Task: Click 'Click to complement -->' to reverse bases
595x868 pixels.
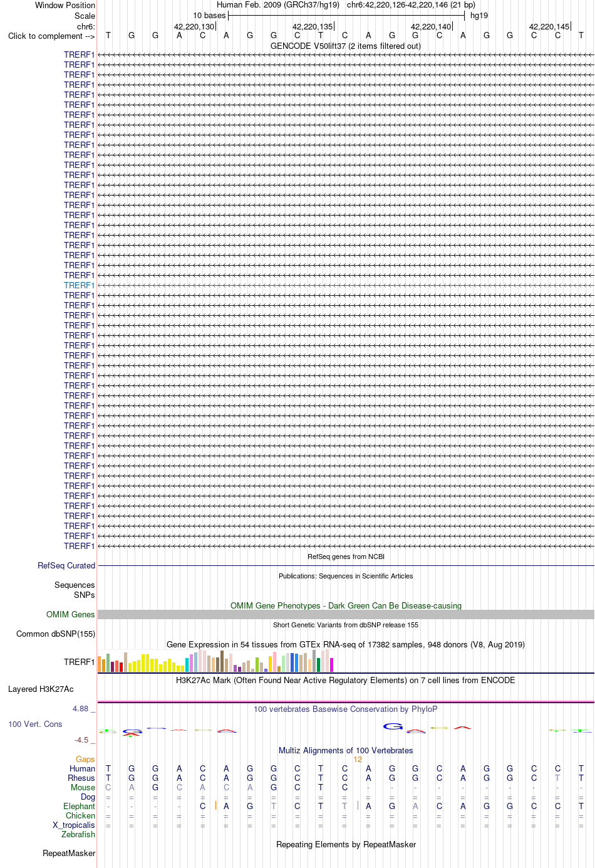Action: 51,36
